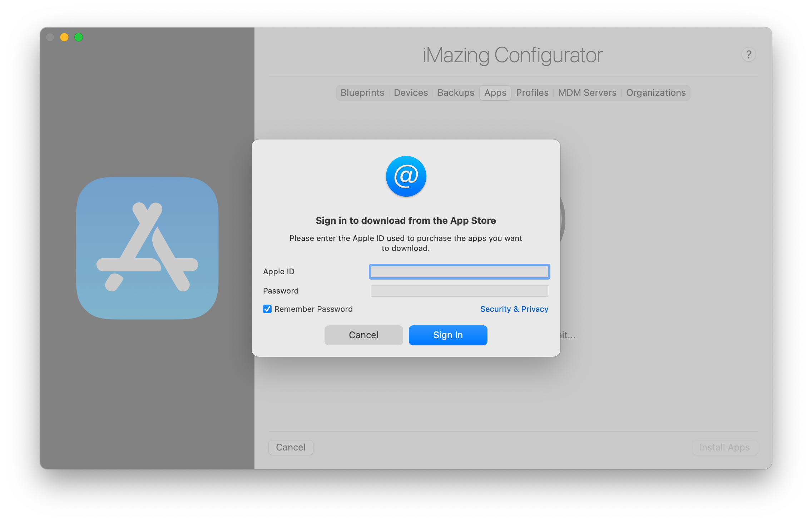Click the blue @ Apple ID icon

click(406, 176)
